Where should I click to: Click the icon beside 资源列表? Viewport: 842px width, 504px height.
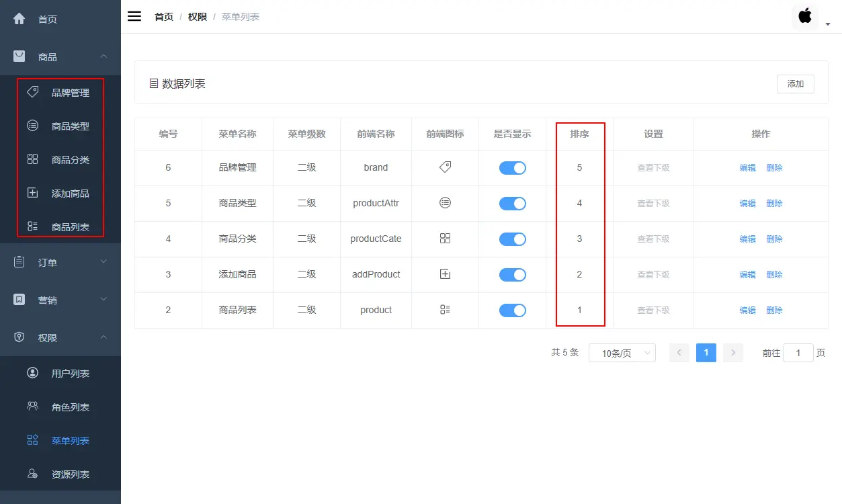32,474
